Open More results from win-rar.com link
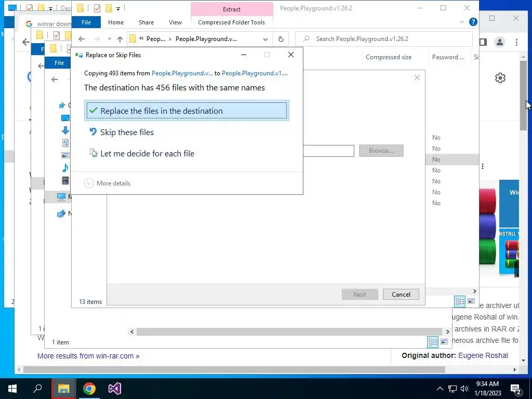The image size is (532, 399). (x=88, y=356)
